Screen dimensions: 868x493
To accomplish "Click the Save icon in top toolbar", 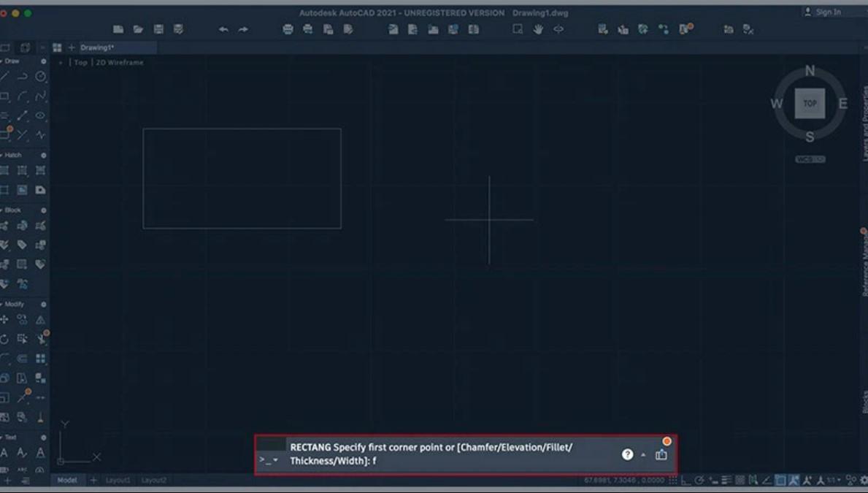I will (158, 28).
